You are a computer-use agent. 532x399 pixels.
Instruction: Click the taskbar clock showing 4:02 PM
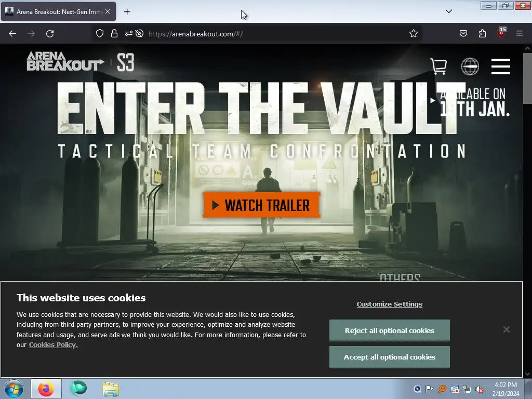(x=506, y=389)
